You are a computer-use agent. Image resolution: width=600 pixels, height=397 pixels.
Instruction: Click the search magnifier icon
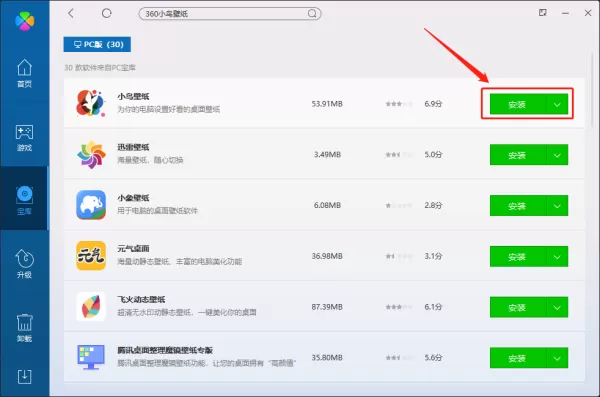tap(312, 14)
